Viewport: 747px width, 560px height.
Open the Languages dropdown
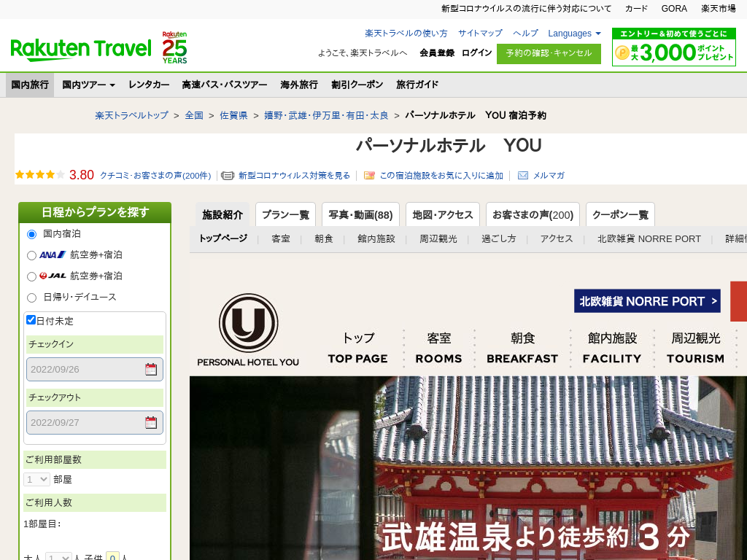(x=575, y=34)
